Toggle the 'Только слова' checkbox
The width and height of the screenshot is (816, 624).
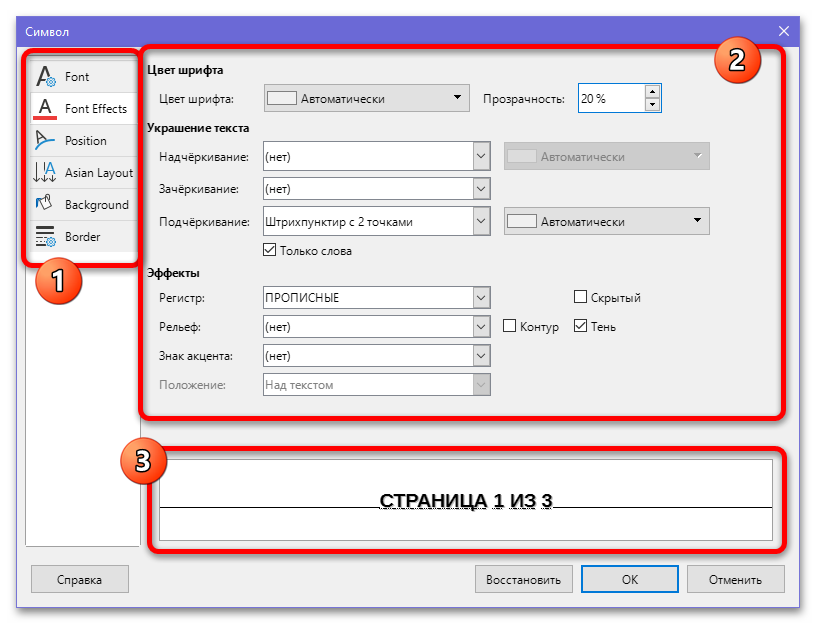pos(270,250)
